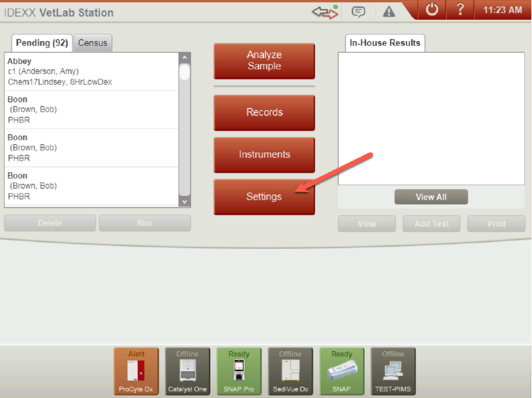Click the View button under results
The width and height of the screenshot is (532, 398).
point(367,224)
